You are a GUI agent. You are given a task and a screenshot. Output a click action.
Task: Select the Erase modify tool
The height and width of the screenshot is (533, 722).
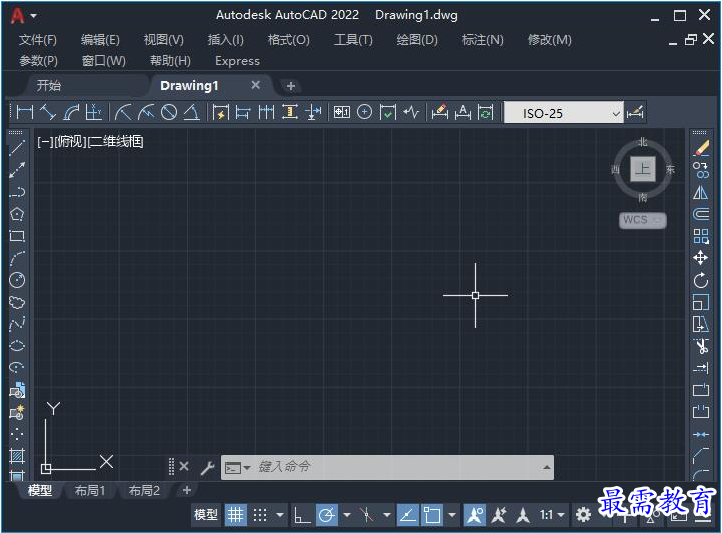tap(701, 148)
